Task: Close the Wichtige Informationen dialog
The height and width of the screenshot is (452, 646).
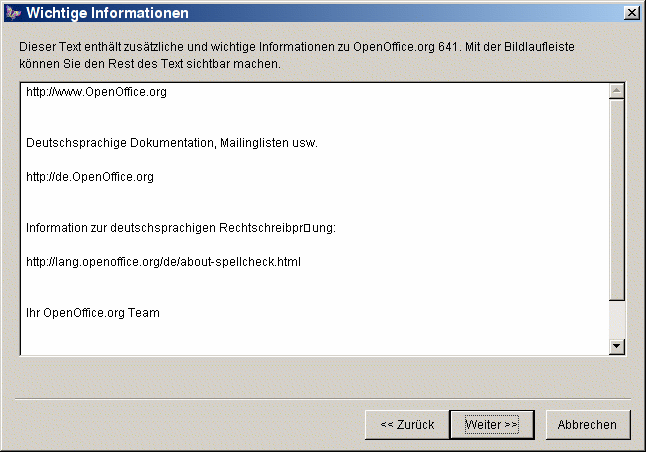Action: pyautogui.click(x=631, y=13)
